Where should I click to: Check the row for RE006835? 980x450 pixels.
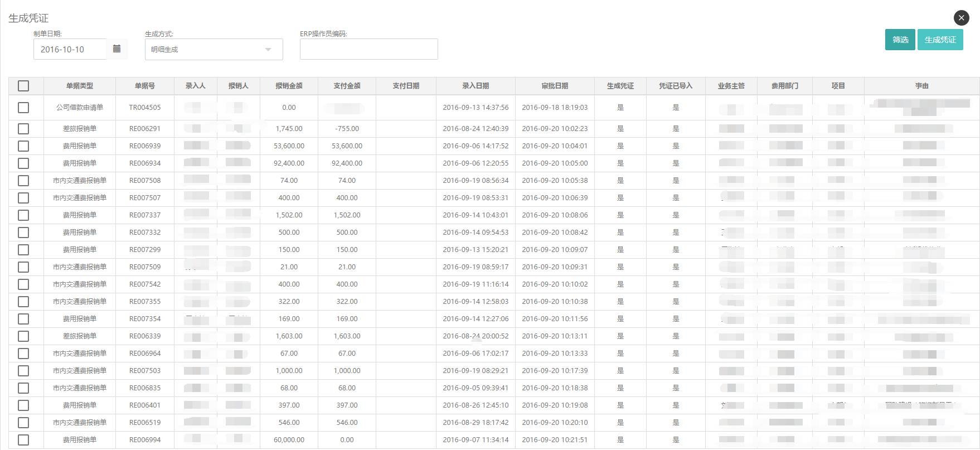(x=23, y=388)
